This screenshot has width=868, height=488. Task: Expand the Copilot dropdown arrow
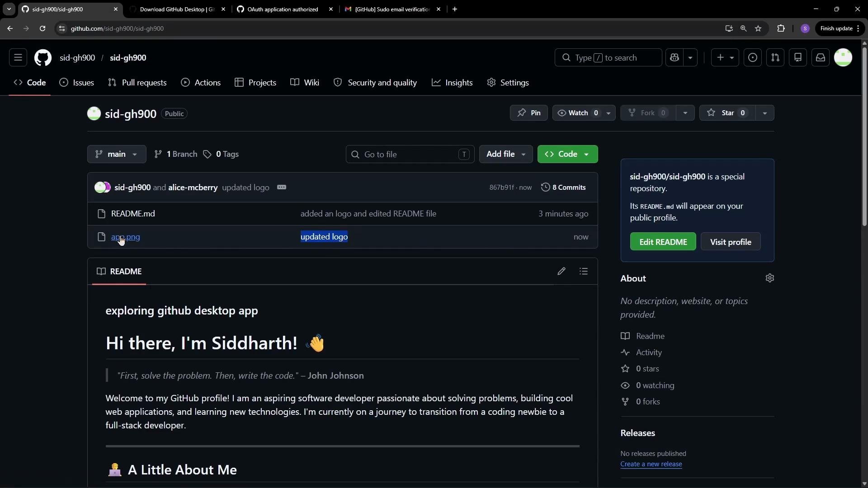click(x=690, y=57)
